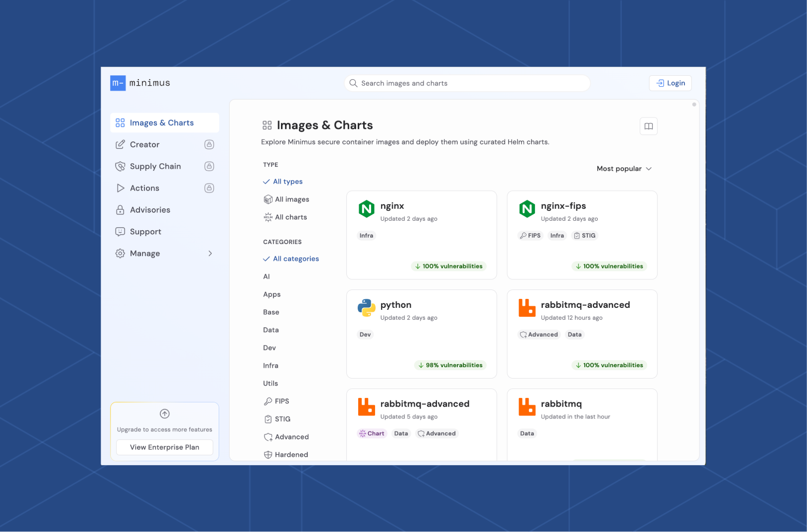Click the 98% vulnerabilities badge on python
Image resolution: width=807 pixels, height=532 pixels.
(x=450, y=366)
